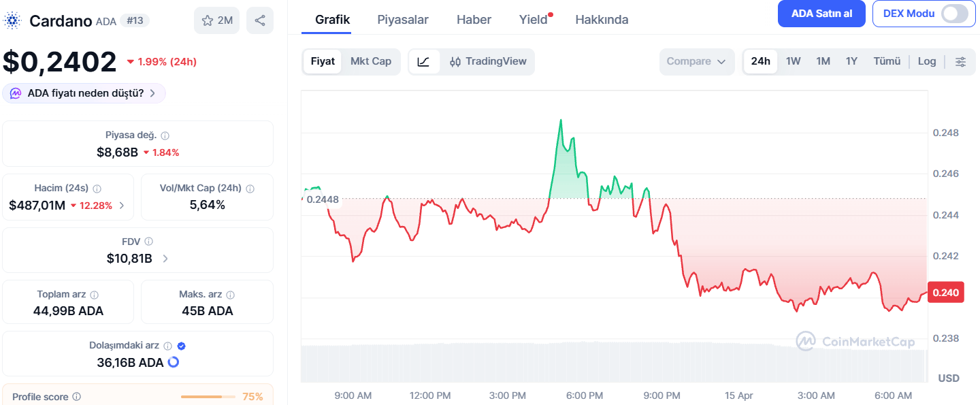Viewport: 980px width, 405px height.
Task: Click the Cardano logo icon
Action: point(12,20)
